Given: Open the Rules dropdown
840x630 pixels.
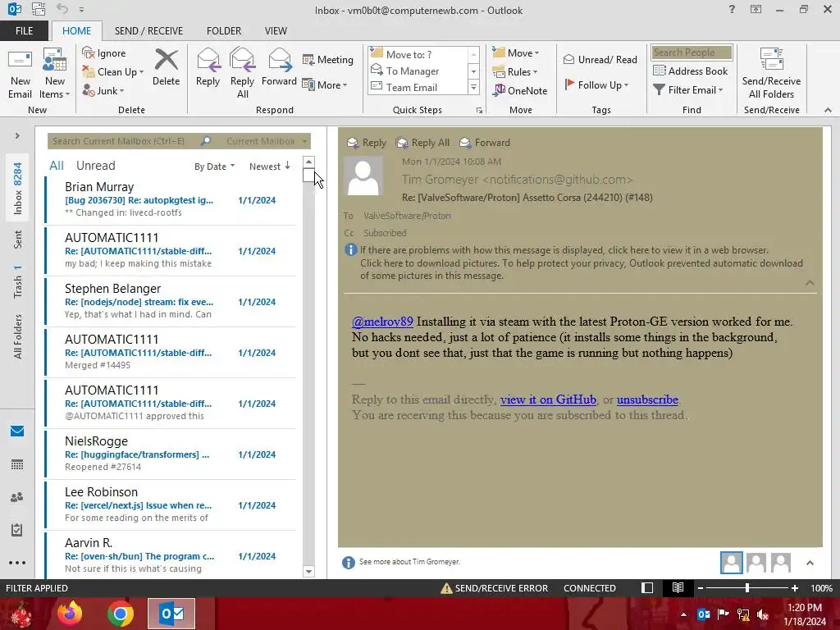Looking at the screenshot, I should [515, 72].
